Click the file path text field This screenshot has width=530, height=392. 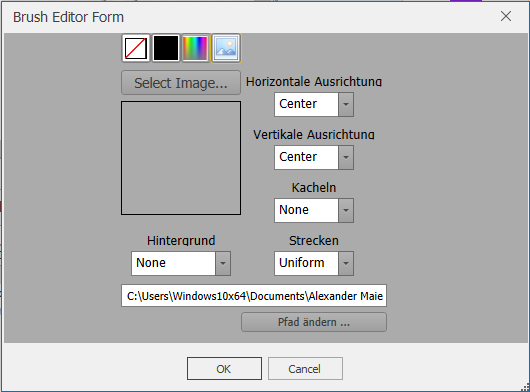(254, 296)
